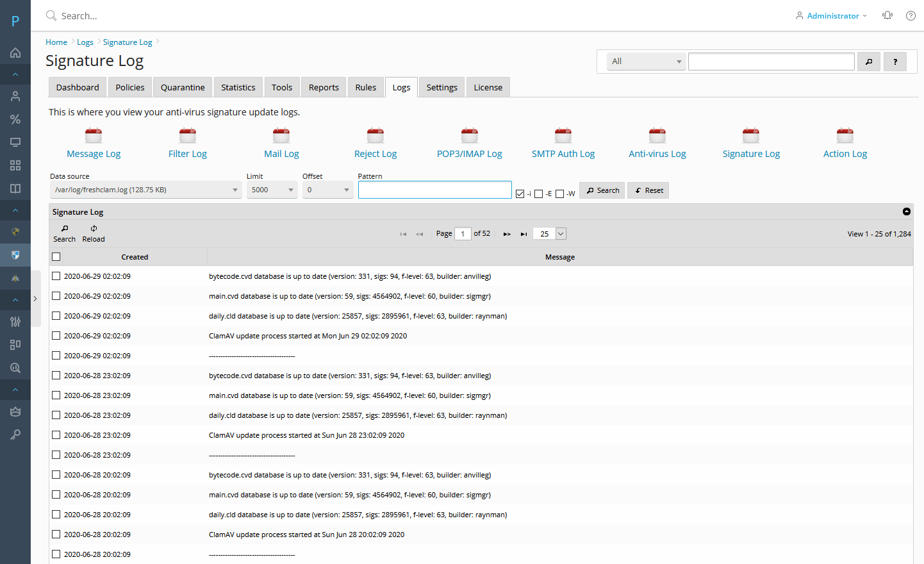The width and height of the screenshot is (924, 564).
Task: Open the crown icon in the sidebar
Action: [x=15, y=411]
